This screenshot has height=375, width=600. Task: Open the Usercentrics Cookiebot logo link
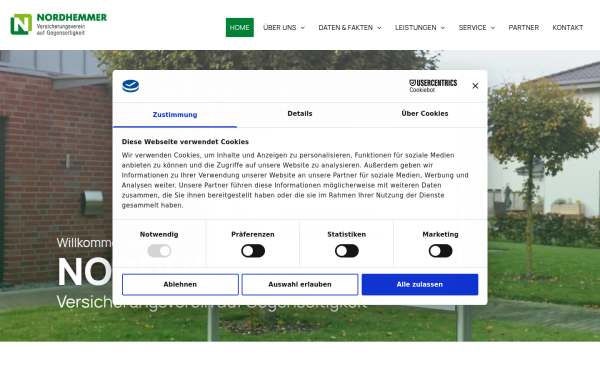[x=433, y=86]
